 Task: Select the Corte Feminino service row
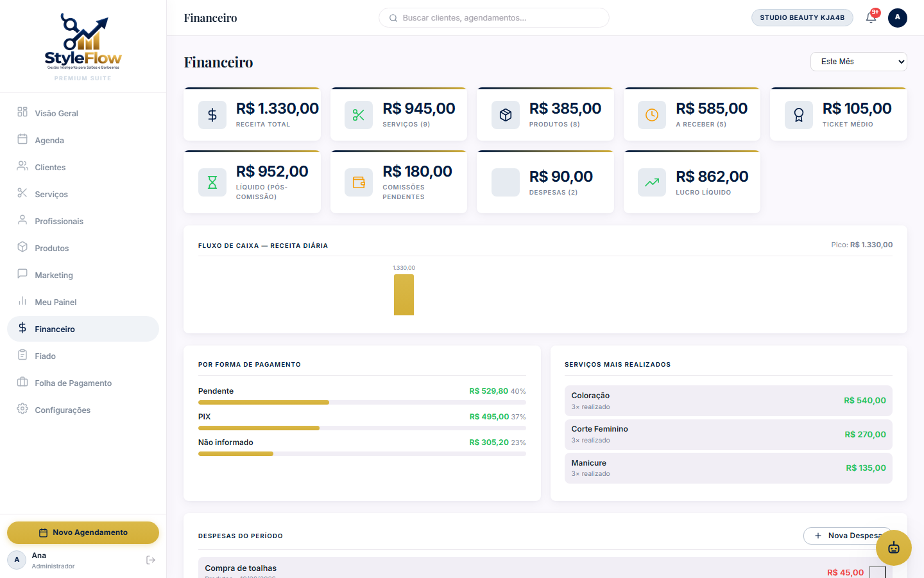[728, 434]
